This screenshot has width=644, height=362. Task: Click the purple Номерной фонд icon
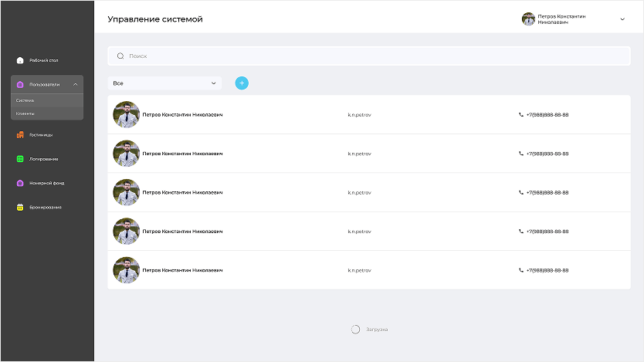(20, 183)
